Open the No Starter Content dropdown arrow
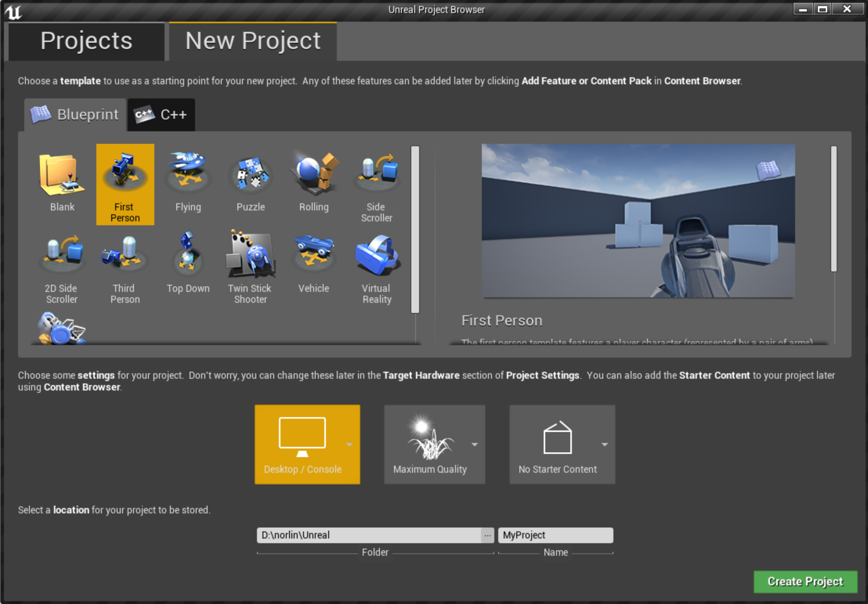Viewport: 868px width, 604px height. pos(605,444)
